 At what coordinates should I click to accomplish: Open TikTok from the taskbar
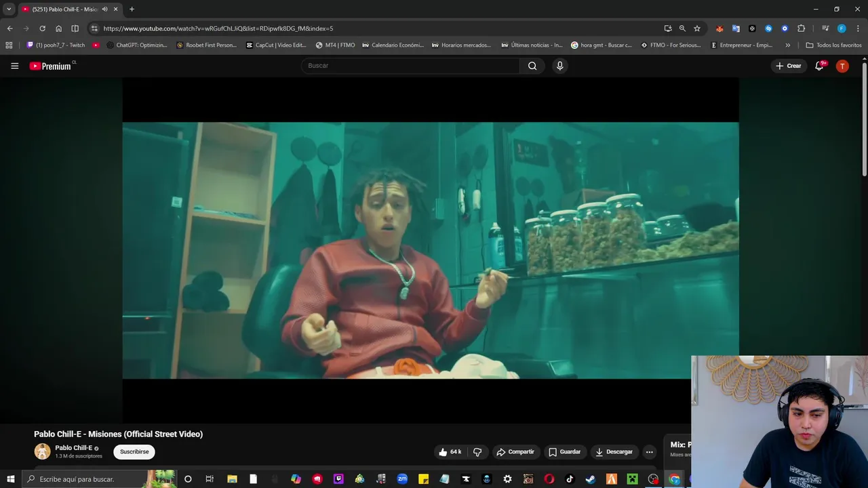pyautogui.click(x=570, y=479)
